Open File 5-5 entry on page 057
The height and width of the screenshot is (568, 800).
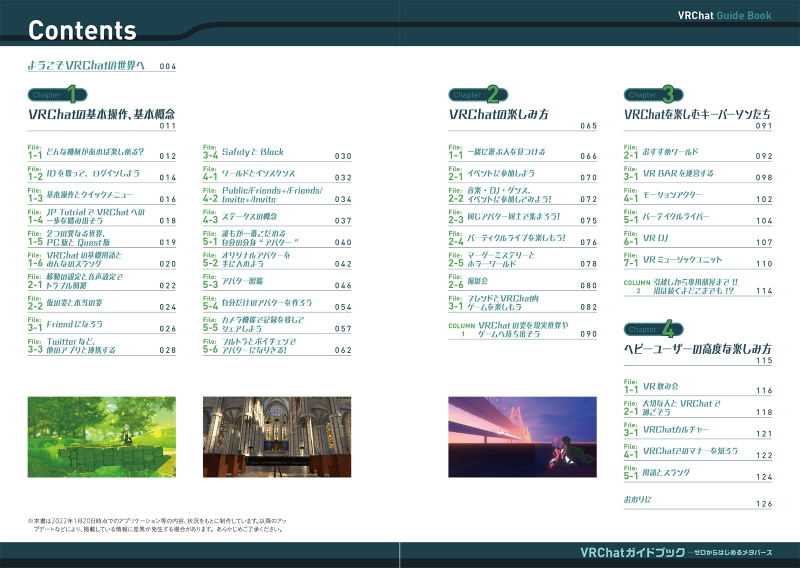pos(277,324)
